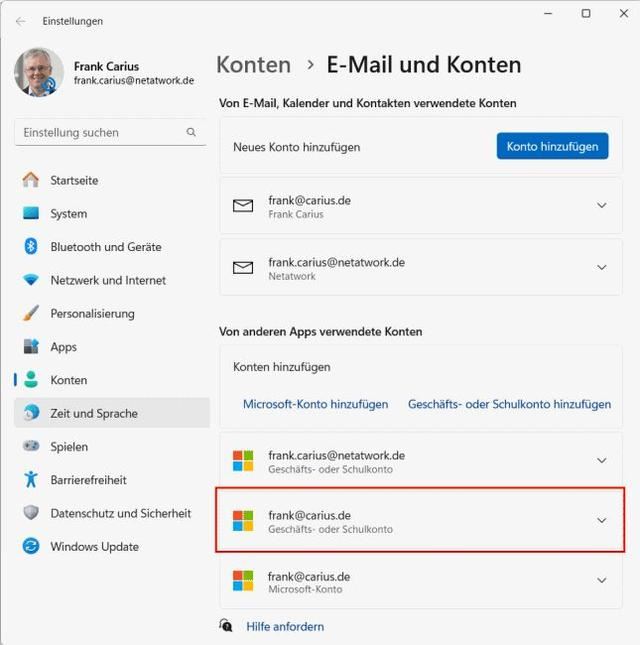Screen dimensions: 640x645
Task: Expand frank@carius.de email account entry
Action: coord(601,206)
